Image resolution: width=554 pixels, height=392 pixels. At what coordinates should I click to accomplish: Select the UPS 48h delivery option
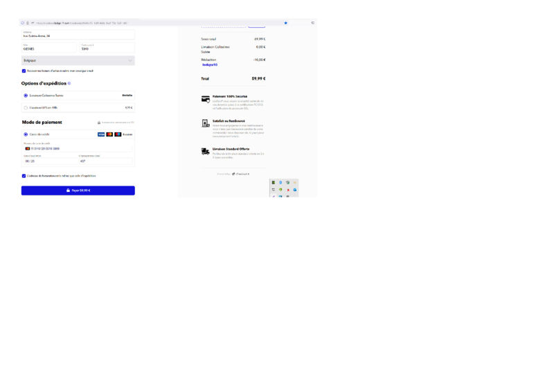(26, 108)
